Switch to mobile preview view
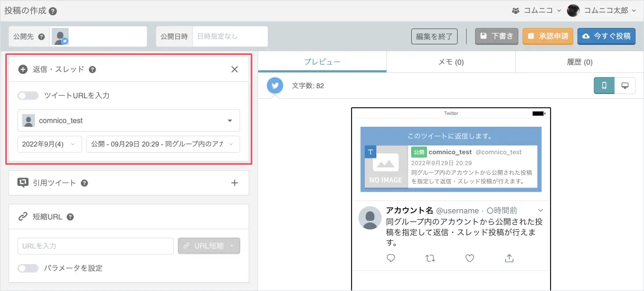The image size is (644, 291). 604,86
